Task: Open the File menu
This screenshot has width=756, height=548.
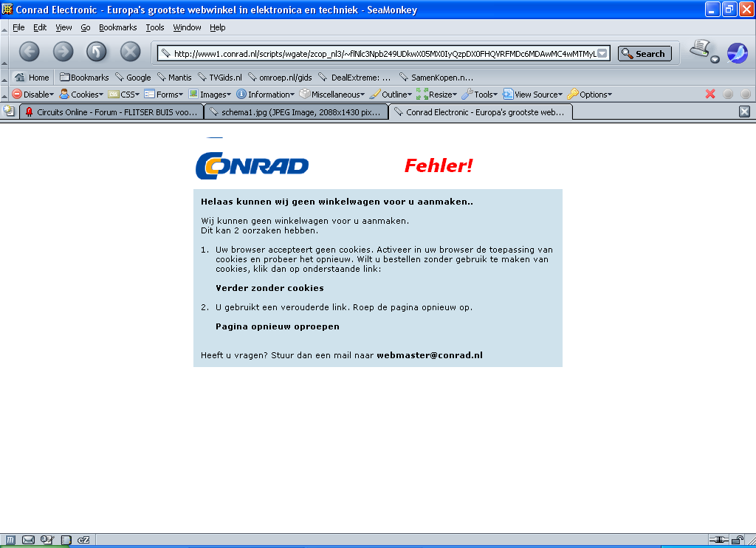Action: (x=18, y=27)
